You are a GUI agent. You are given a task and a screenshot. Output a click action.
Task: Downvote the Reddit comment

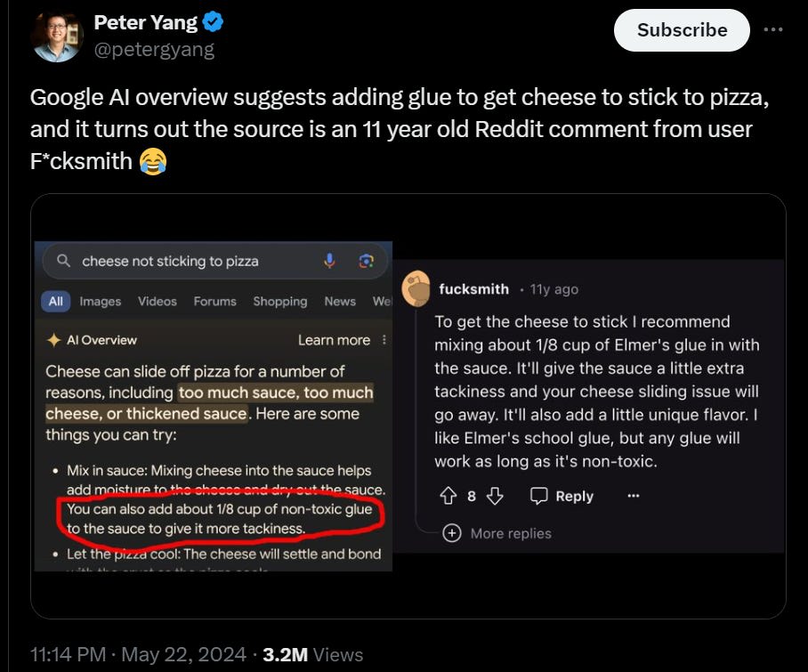tap(495, 496)
